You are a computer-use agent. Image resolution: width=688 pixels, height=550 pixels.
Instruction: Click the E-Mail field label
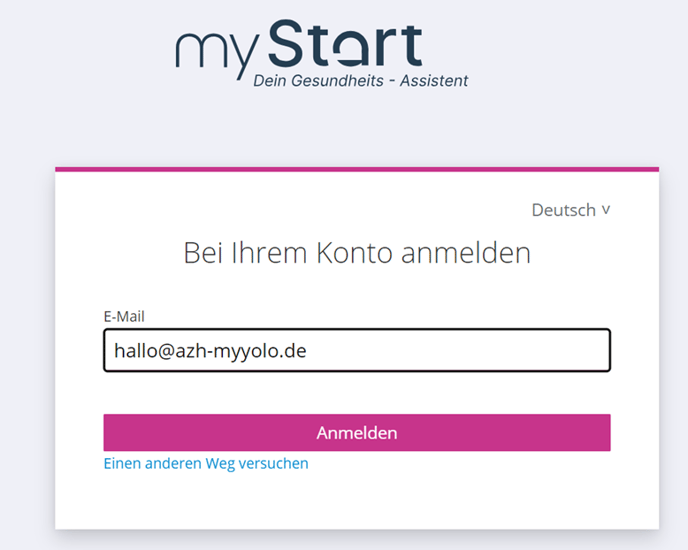pyautogui.click(x=124, y=316)
